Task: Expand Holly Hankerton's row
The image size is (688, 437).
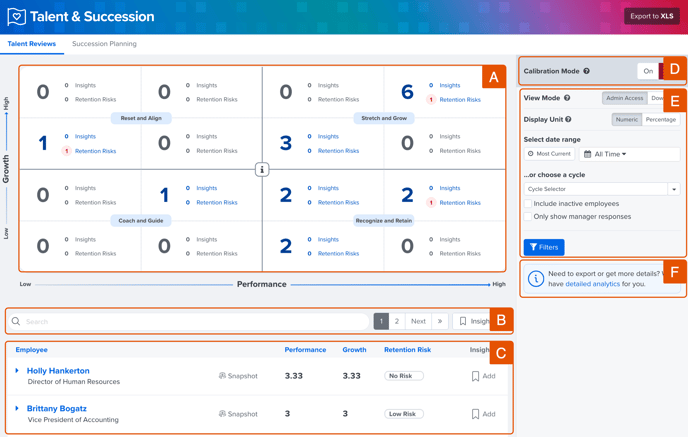Action: pyautogui.click(x=17, y=371)
